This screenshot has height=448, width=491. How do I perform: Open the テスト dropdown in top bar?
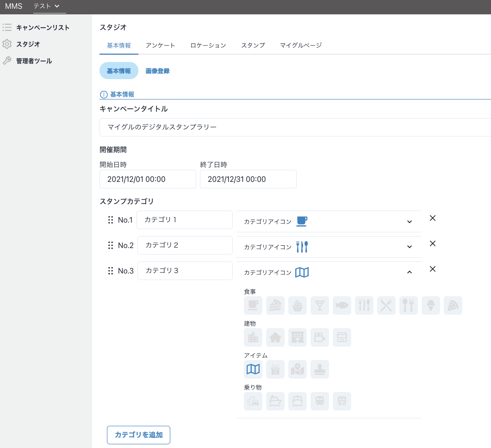pos(47,6)
